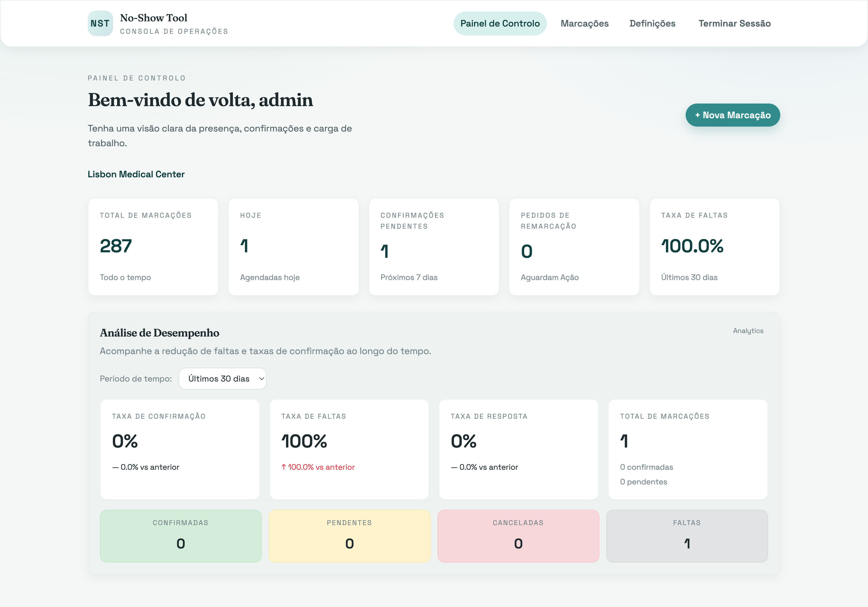Click the Hoje card showing Agendadas hoje

click(x=293, y=247)
